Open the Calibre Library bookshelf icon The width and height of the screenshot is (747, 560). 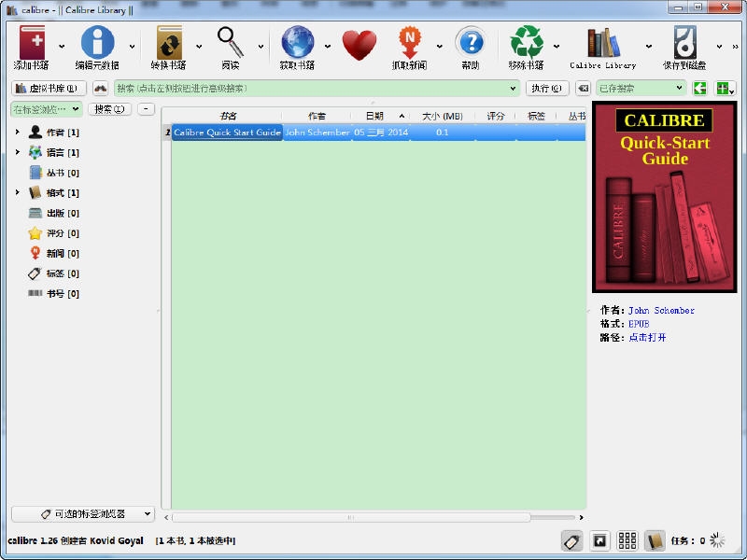click(603, 43)
